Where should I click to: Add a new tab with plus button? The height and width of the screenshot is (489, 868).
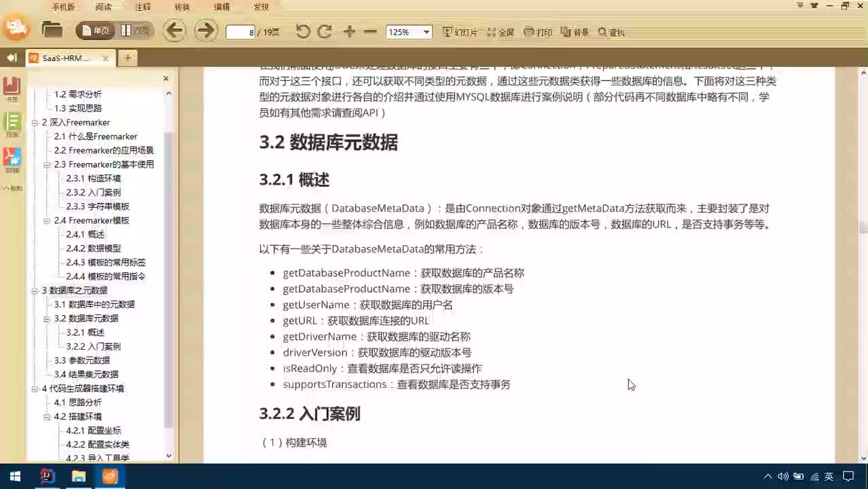[x=128, y=58]
